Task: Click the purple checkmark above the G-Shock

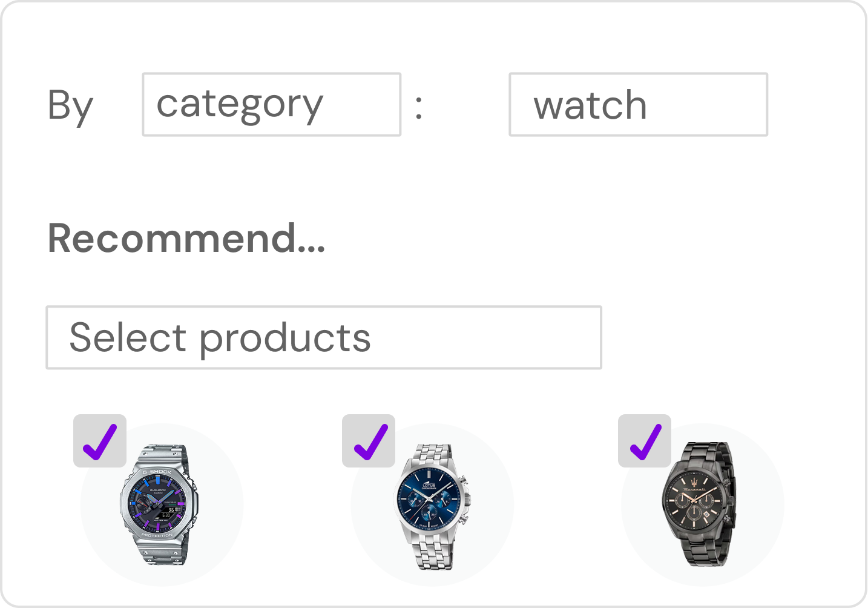Action: (100, 442)
